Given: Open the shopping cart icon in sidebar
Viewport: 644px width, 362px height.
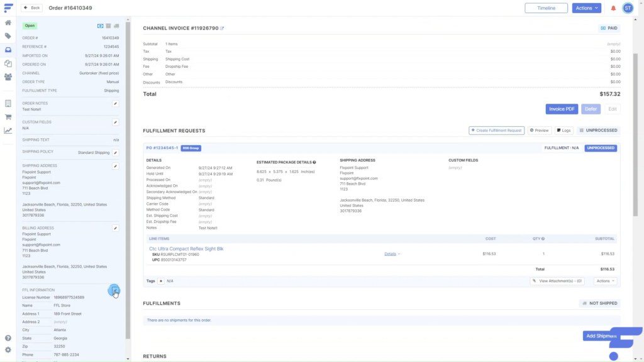Looking at the screenshot, I should 8,117.
